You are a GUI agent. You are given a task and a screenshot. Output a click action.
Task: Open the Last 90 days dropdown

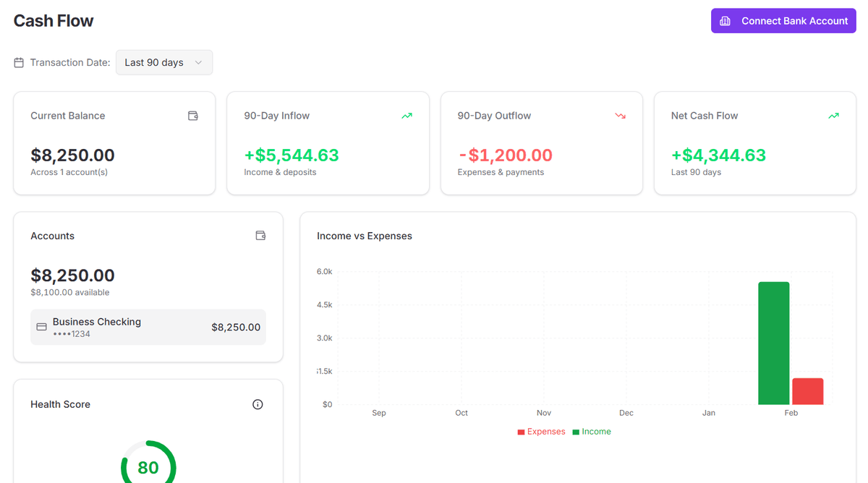164,62
